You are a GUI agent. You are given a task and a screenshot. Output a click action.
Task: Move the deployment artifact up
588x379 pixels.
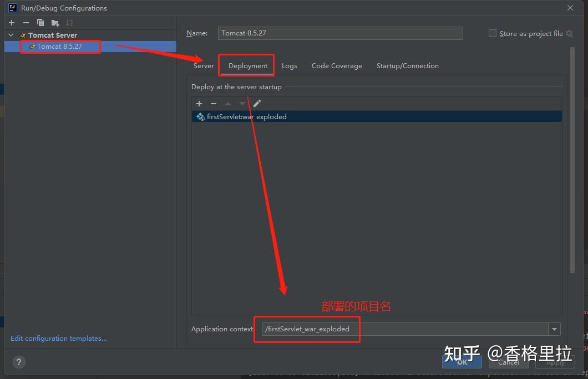[x=228, y=104]
